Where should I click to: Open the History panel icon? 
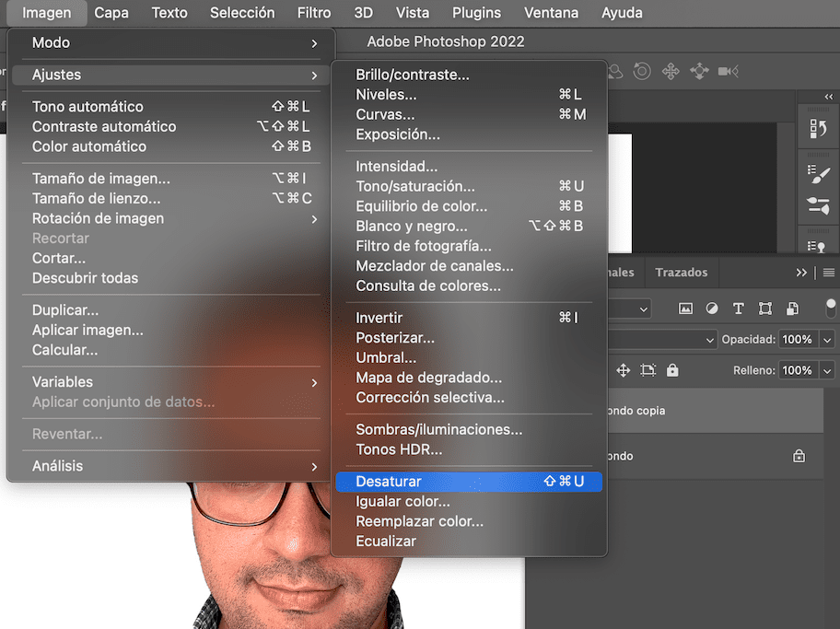pyautogui.click(x=818, y=129)
